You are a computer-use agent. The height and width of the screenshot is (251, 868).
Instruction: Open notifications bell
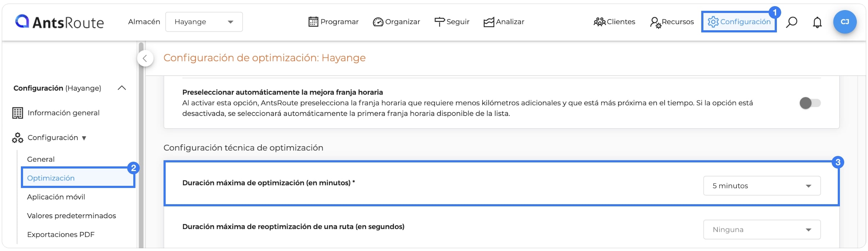[x=817, y=22]
